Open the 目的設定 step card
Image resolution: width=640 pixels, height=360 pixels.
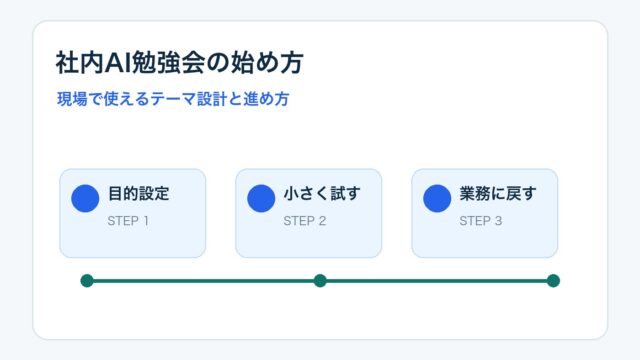(133, 213)
